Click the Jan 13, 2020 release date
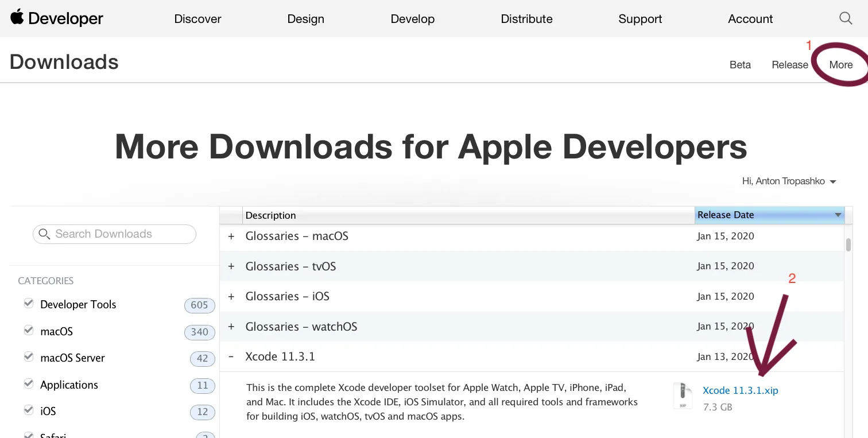868x438 pixels. tap(725, 356)
